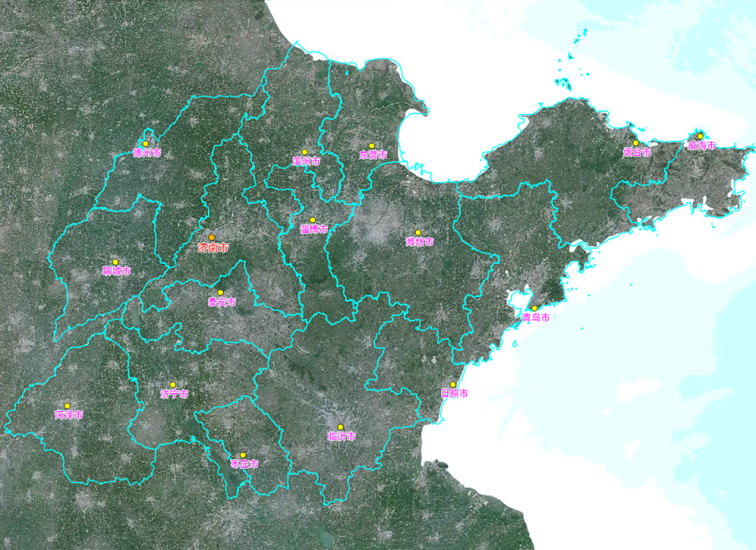Click the yellow marker above 泰安市
Screen dimensions: 756x550
[x=220, y=292]
